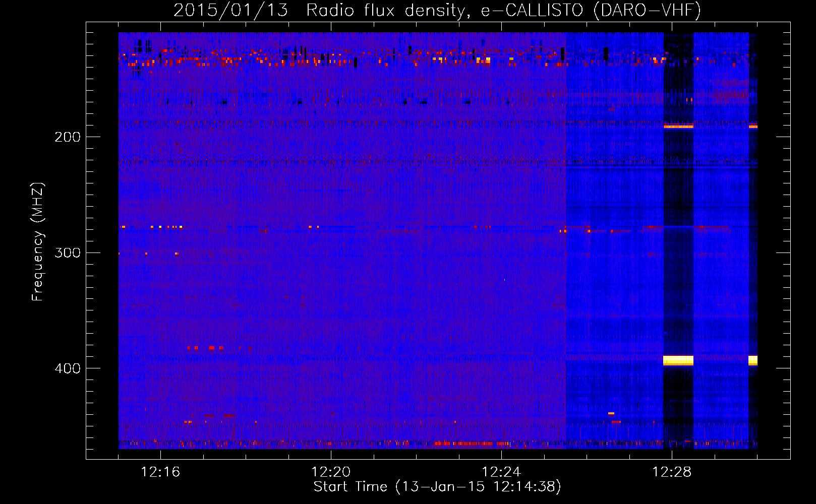Click the 300 frequency tick label
Image resolution: width=816 pixels, height=504 pixels.
(x=68, y=253)
